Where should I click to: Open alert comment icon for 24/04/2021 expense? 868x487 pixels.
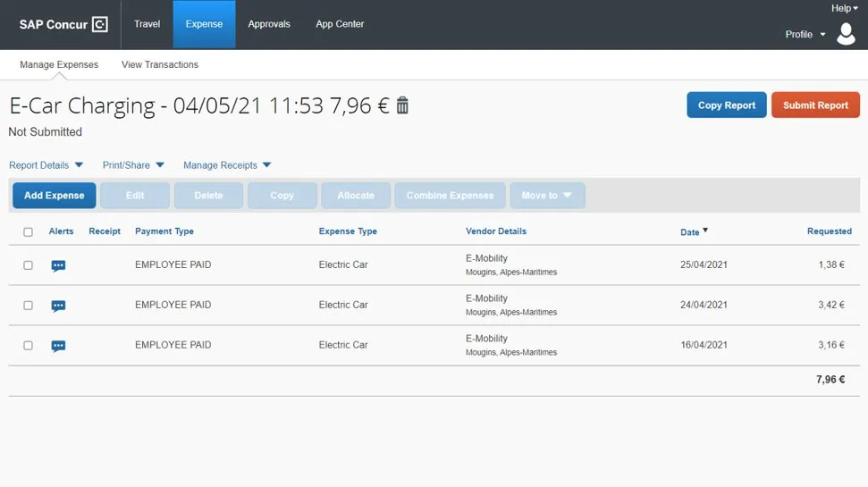[x=58, y=306]
